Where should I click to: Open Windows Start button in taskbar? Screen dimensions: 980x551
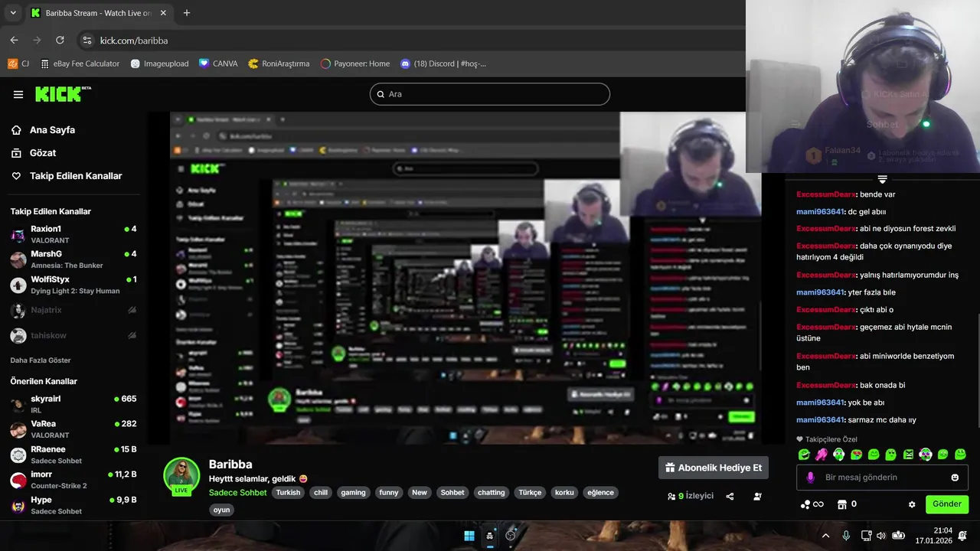[x=469, y=536]
